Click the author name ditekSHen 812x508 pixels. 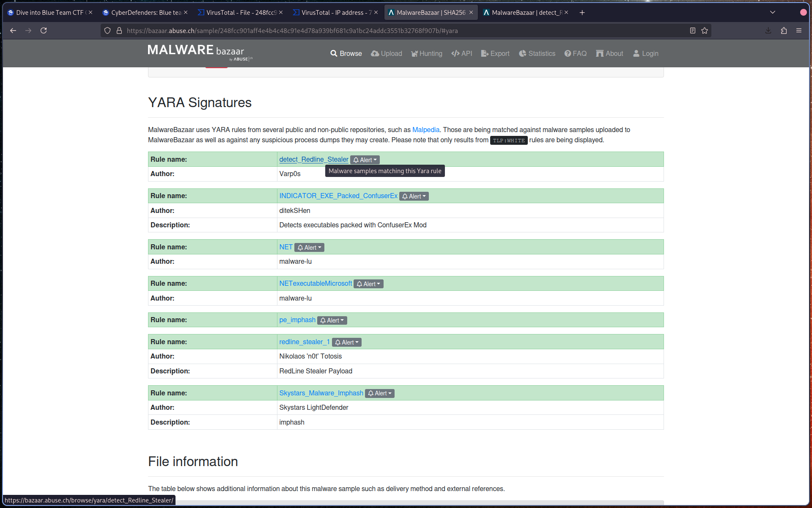[x=295, y=210]
